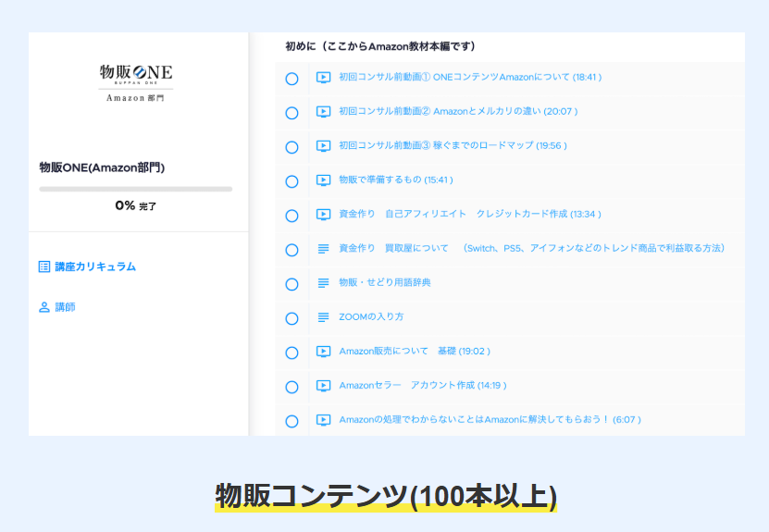Click instructor person icon in sidebar
Image resolution: width=769 pixels, height=532 pixels.
click(44, 307)
